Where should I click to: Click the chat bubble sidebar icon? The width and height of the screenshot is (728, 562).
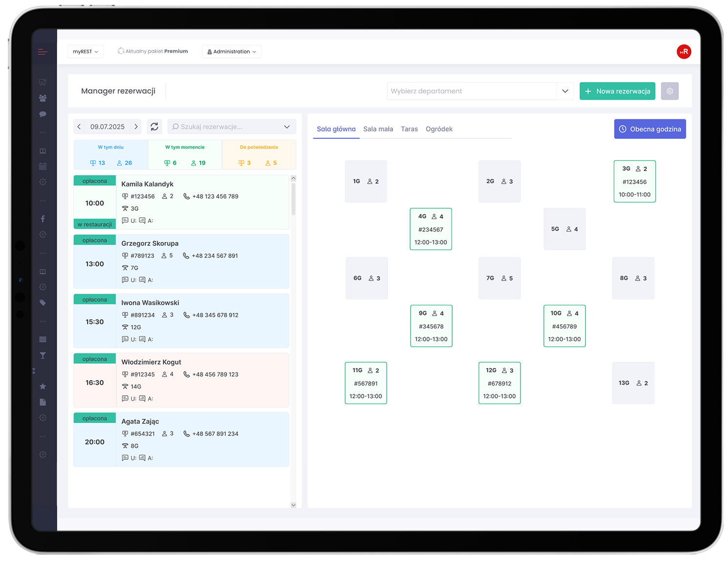pos(43,114)
